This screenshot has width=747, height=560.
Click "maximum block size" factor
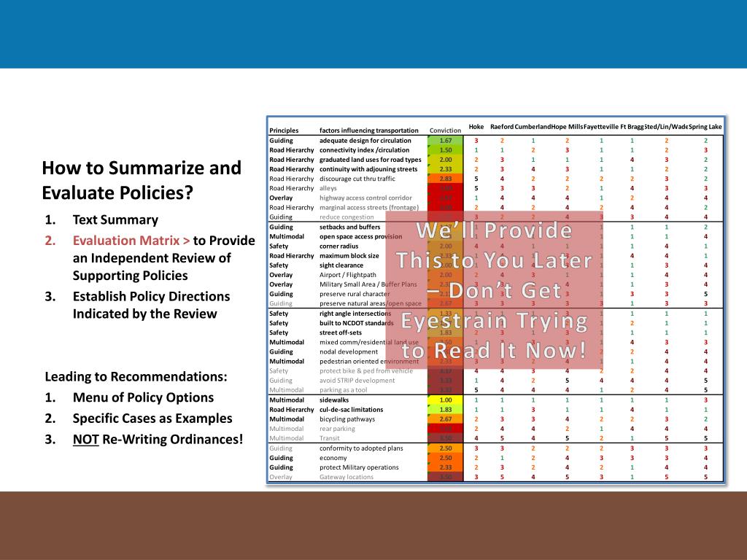[349, 256]
